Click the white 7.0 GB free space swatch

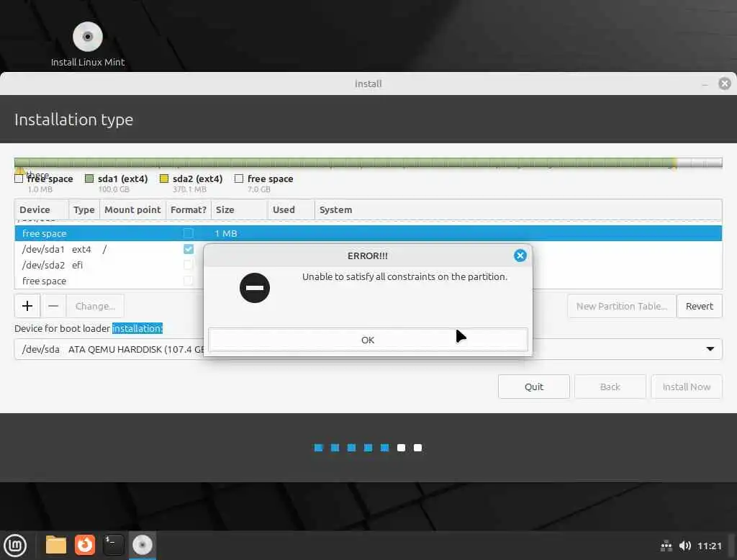[x=239, y=179]
